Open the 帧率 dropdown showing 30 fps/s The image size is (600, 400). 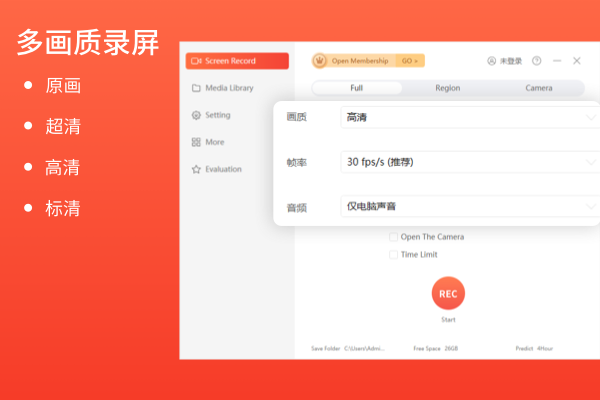(470, 162)
